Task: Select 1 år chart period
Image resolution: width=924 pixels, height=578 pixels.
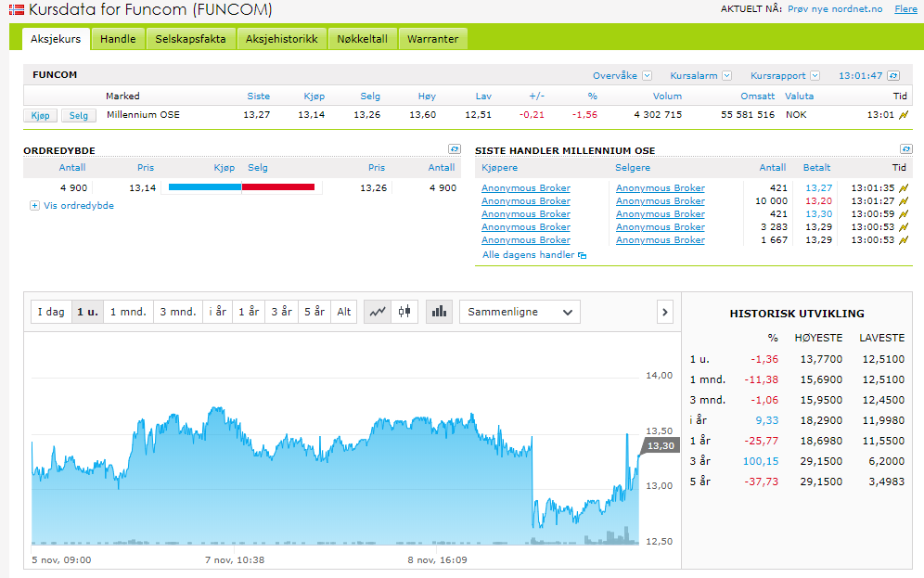Action: coord(249,312)
